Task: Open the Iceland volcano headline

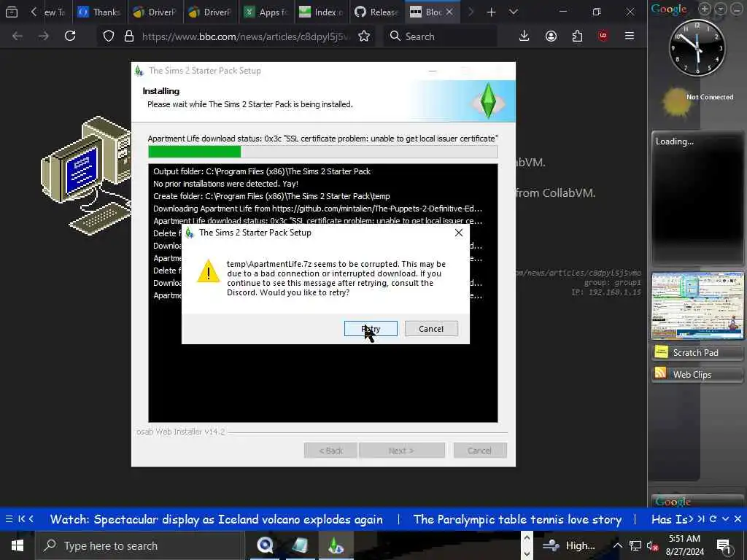Action: tap(216, 519)
